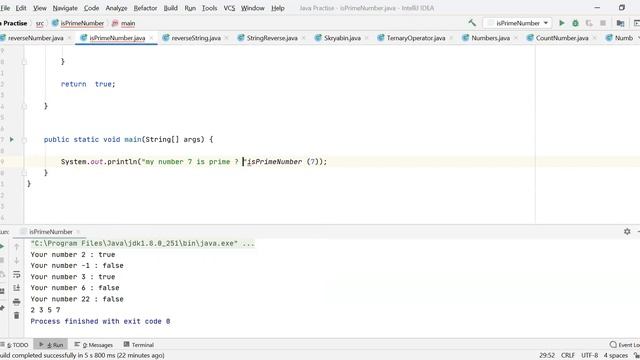The image size is (640, 360).
Task: Open the TODO tool window
Action: 14,345
